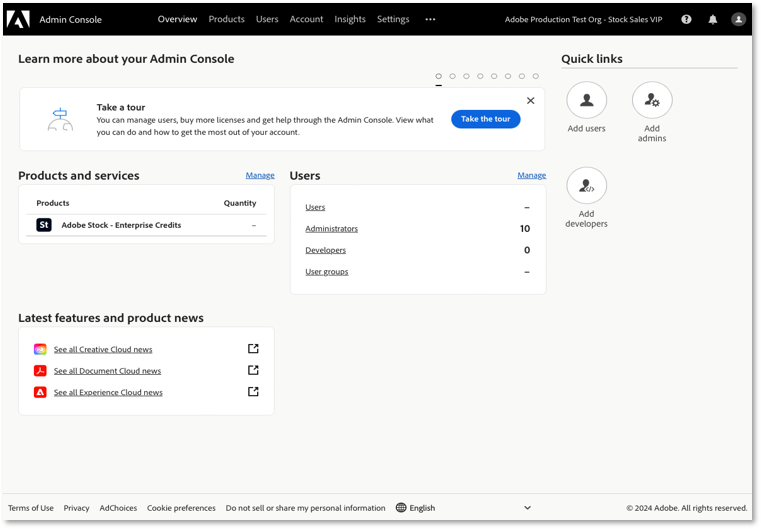Select the sixth carousel dot
The width and height of the screenshot is (761, 529).
[x=508, y=76]
